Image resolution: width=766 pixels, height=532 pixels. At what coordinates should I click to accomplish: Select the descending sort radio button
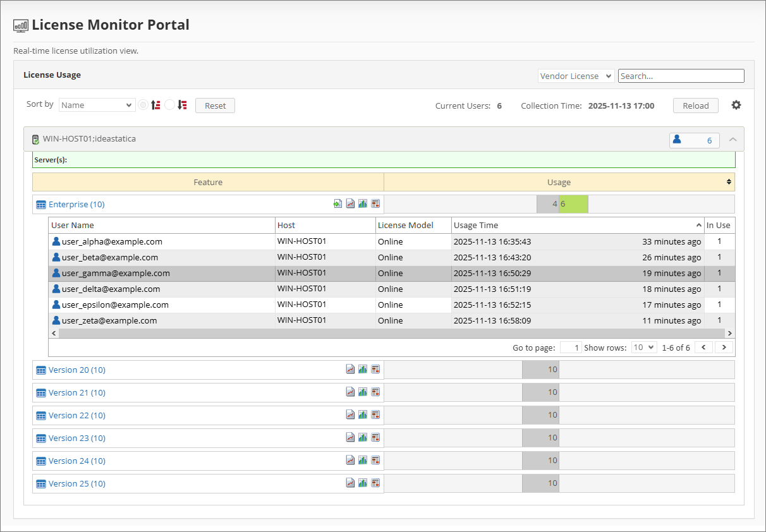(169, 105)
